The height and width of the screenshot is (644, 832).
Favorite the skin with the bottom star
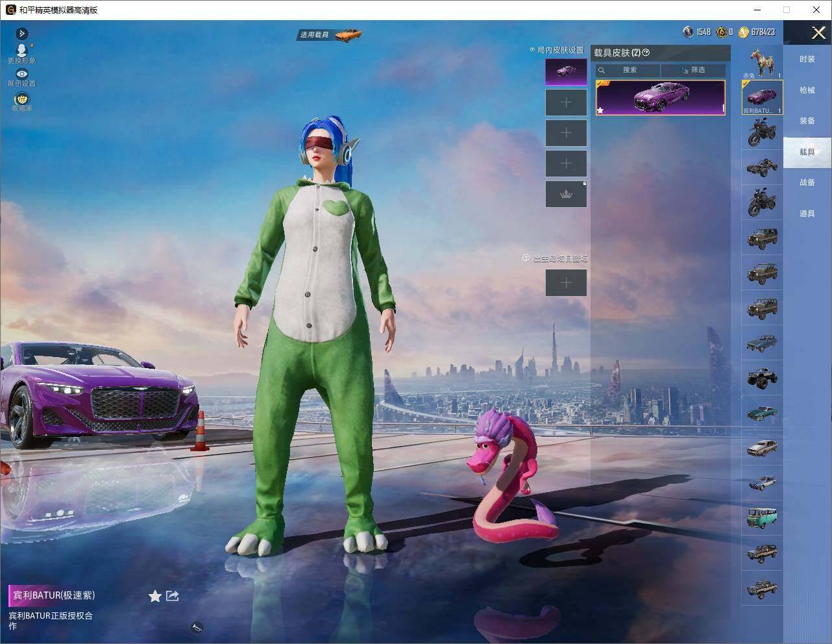click(x=155, y=596)
